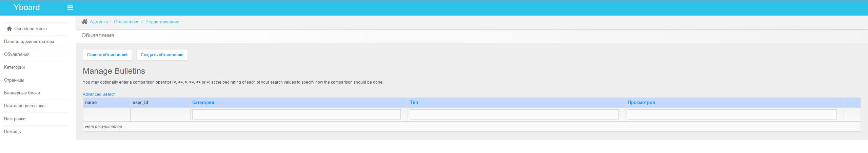Click the home icon in breadcrumb

tap(84, 22)
